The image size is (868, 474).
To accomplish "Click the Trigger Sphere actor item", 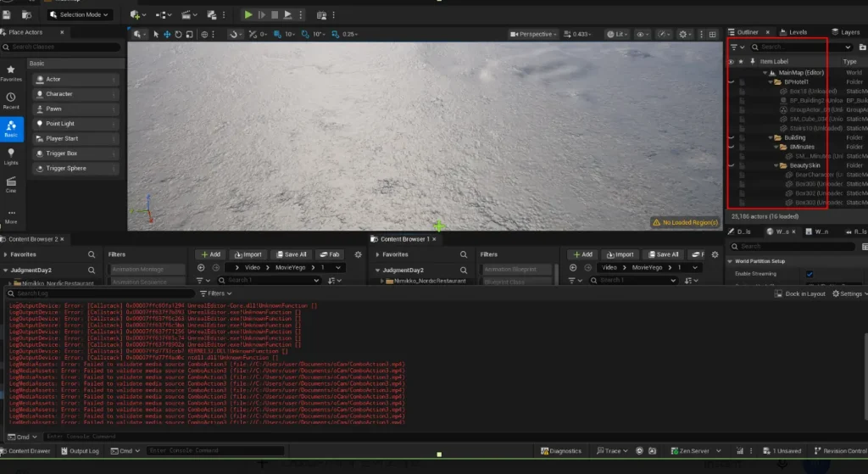I will [75, 169].
